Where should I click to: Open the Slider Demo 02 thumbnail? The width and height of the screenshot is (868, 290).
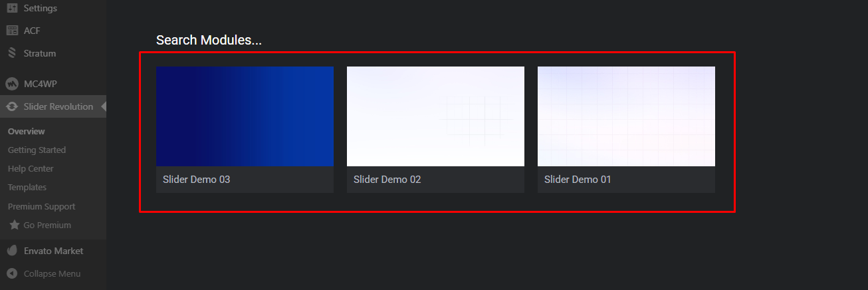point(435,116)
